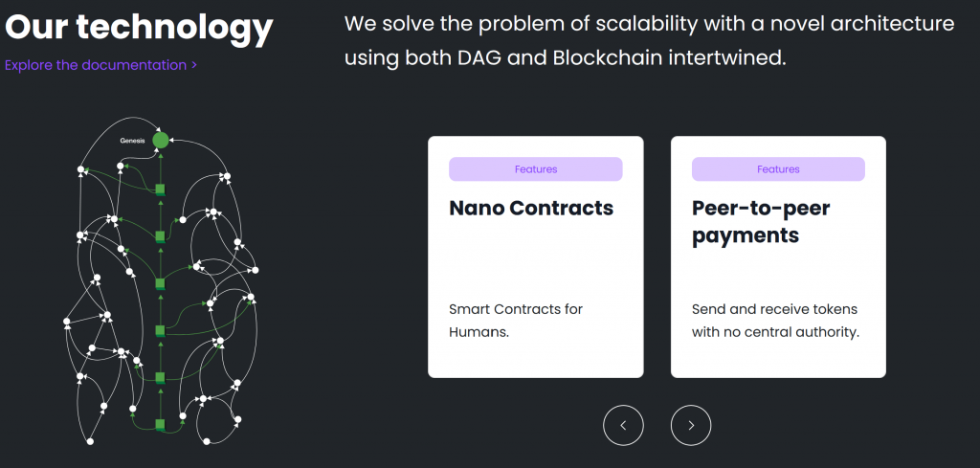
Task: Click the Nano Contracts card title
Action: coord(531,208)
